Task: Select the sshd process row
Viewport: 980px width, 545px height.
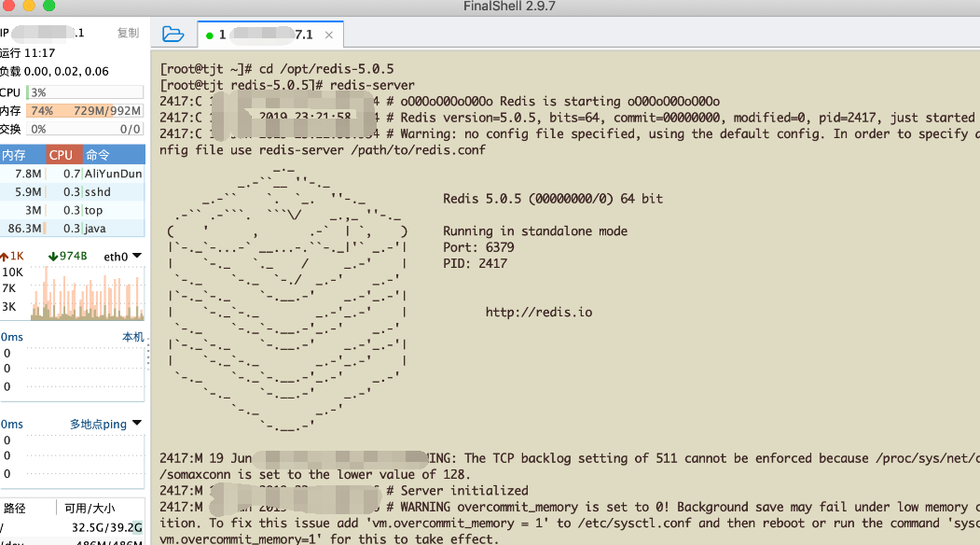Action: coord(72,192)
